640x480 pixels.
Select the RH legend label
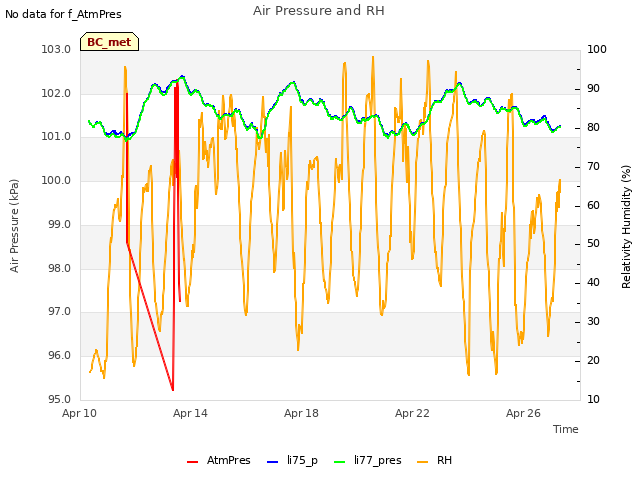(x=444, y=460)
